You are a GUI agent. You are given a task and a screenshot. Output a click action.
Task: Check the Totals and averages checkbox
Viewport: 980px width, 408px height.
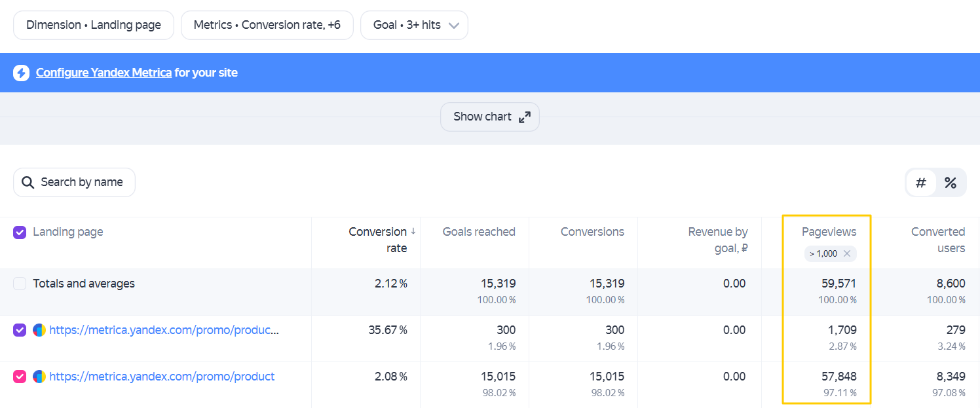pos(20,284)
